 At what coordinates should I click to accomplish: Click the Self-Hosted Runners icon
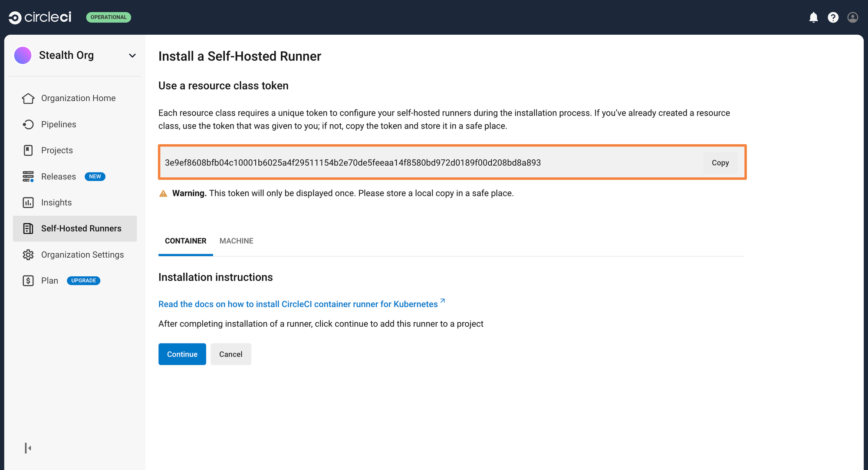(28, 228)
